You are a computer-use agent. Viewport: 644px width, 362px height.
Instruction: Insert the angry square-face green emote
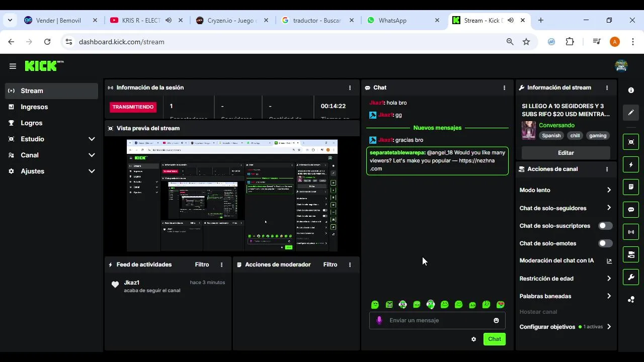389,305
